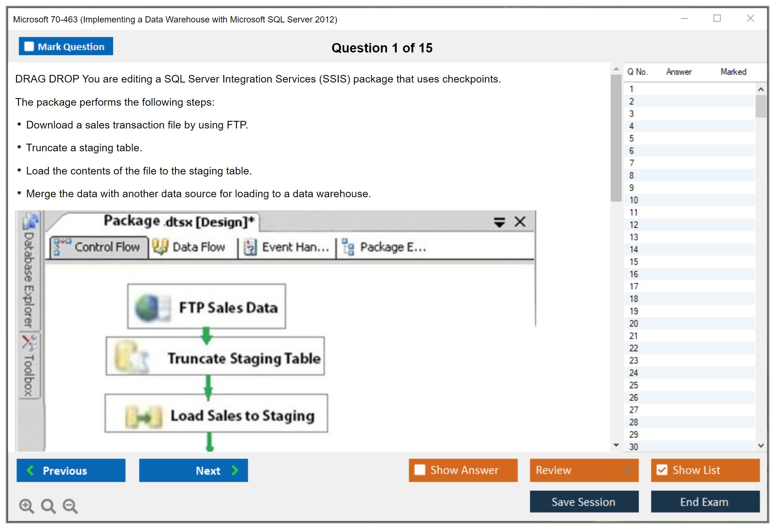778x532 pixels.
Task: Toggle the Mark Question checkbox
Action: [29, 47]
